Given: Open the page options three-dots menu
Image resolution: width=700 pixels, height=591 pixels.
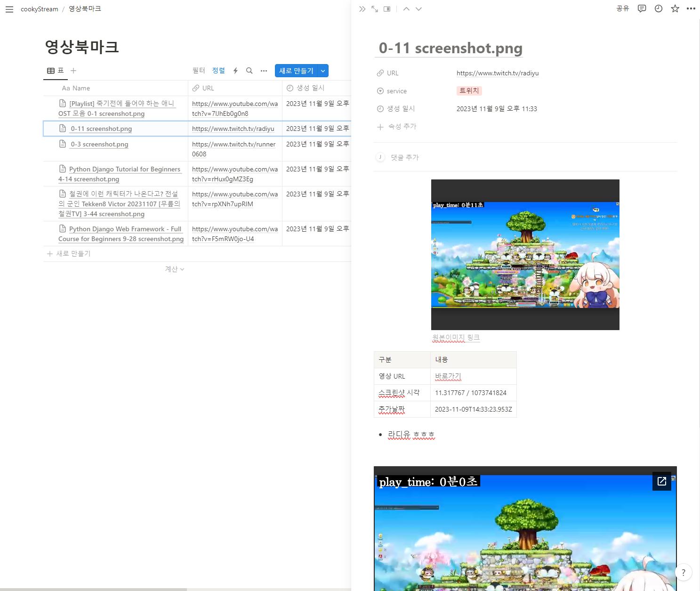Looking at the screenshot, I should (x=691, y=8).
